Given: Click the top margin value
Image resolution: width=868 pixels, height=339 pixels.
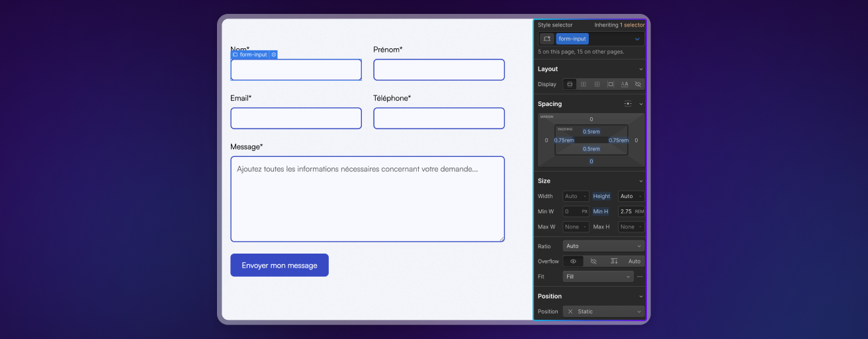Looking at the screenshot, I should 591,120.
